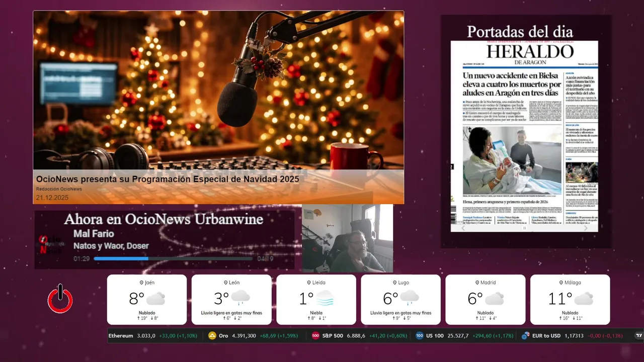This screenshot has height=362, width=644.
Task: Click the US 100 blue ticker icon
Action: click(419, 335)
